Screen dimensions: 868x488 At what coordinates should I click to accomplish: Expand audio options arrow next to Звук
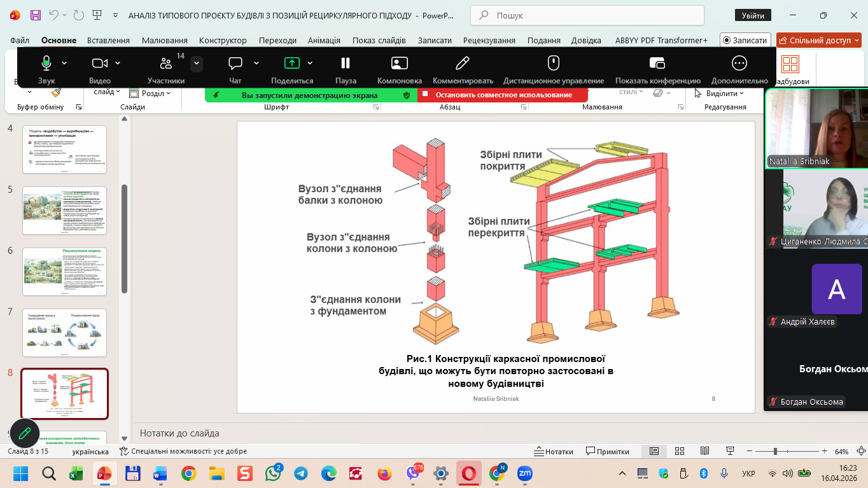(x=64, y=63)
